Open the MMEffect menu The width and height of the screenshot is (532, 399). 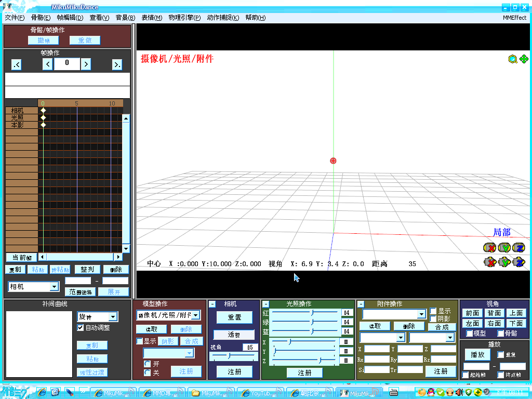[x=515, y=18]
